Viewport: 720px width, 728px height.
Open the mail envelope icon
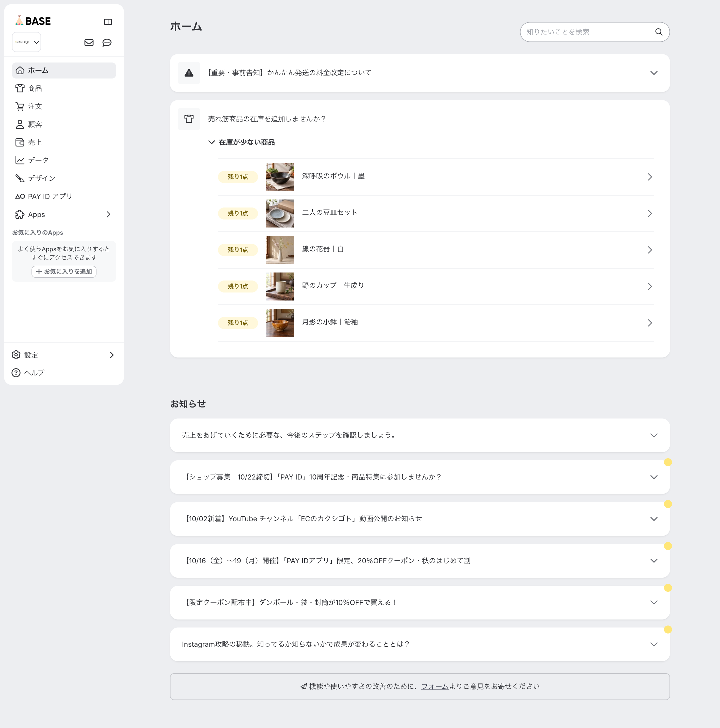pyautogui.click(x=89, y=42)
